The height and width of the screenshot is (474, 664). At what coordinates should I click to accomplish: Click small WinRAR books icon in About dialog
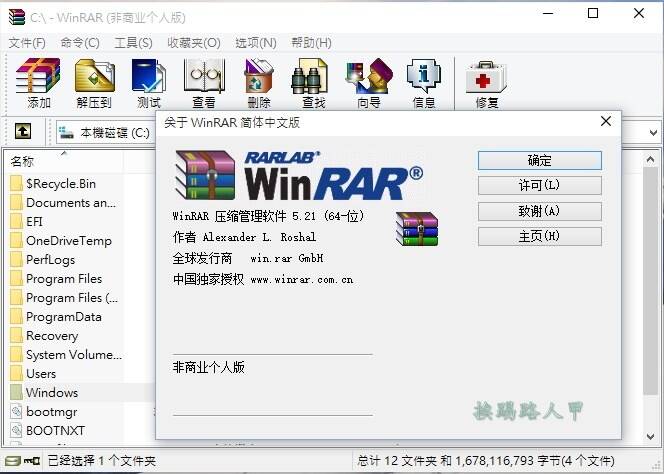417,229
